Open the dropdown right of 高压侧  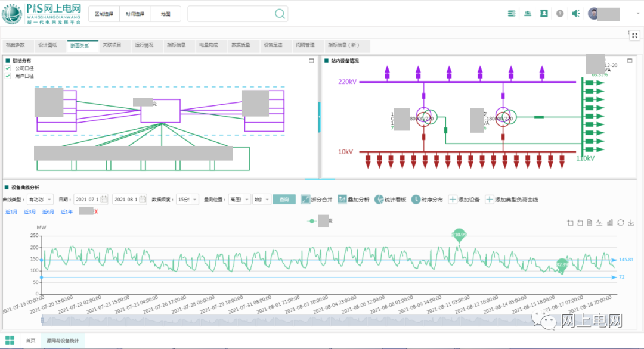[x=261, y=200]
